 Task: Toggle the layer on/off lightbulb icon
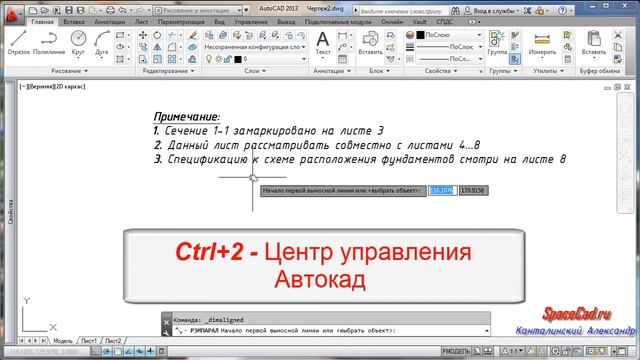[209, 59]
